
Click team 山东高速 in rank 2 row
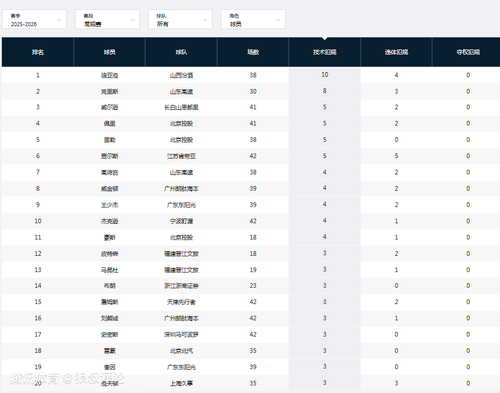181,91
